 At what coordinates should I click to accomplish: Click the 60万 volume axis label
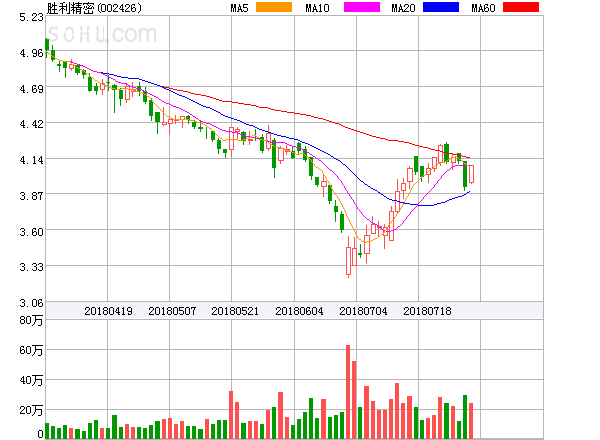point(31,350)
